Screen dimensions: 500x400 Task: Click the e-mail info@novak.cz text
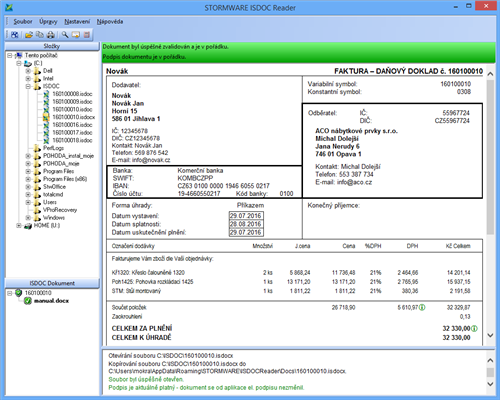point(151,160)
